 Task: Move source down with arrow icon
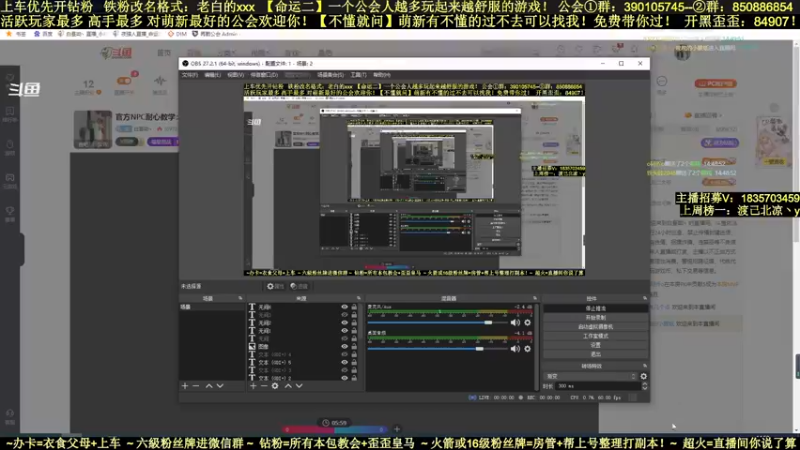tap(299, 386)
